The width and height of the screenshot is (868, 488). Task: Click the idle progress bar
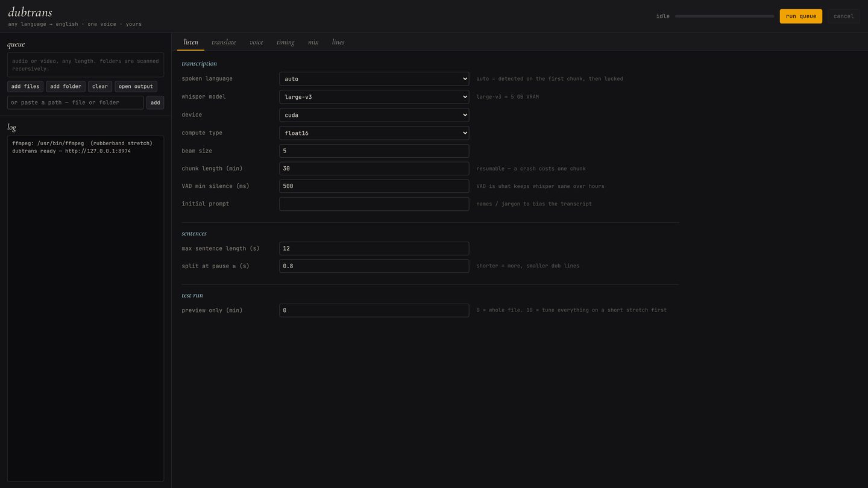[725, 16]
